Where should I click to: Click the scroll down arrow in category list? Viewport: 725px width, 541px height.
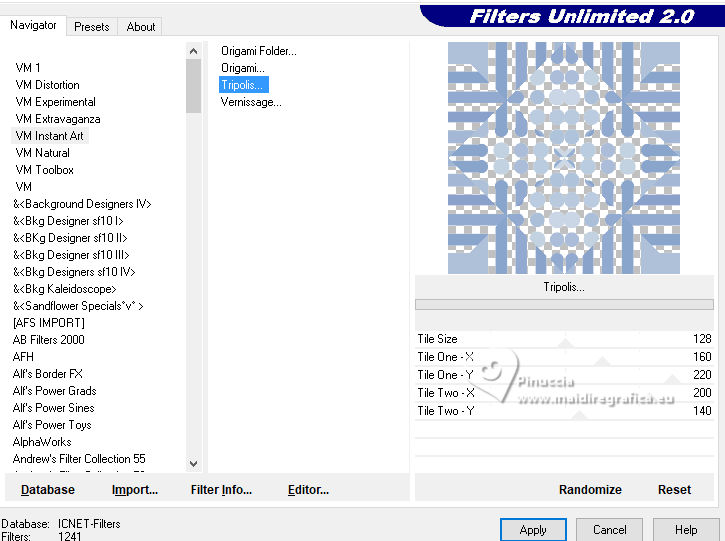(x=194, y=463)
